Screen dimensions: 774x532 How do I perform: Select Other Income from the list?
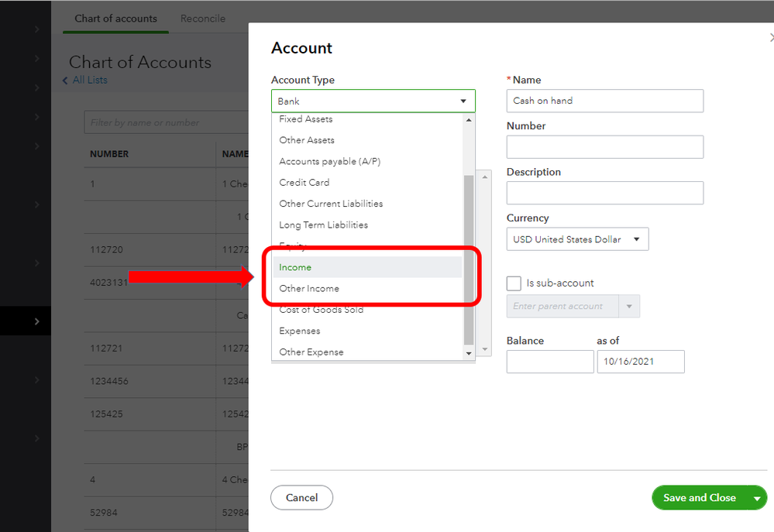pyautogui.click(x=309, y=289)
